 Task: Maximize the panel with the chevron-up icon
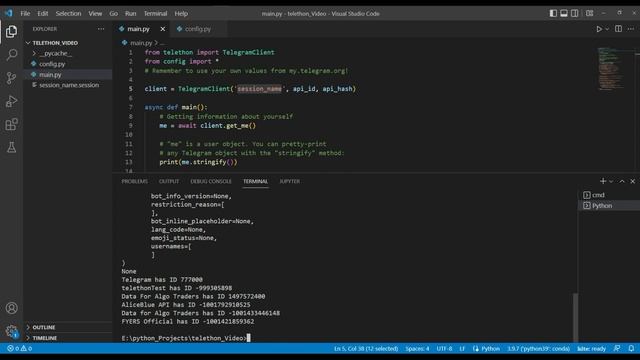tap(622, 181)
